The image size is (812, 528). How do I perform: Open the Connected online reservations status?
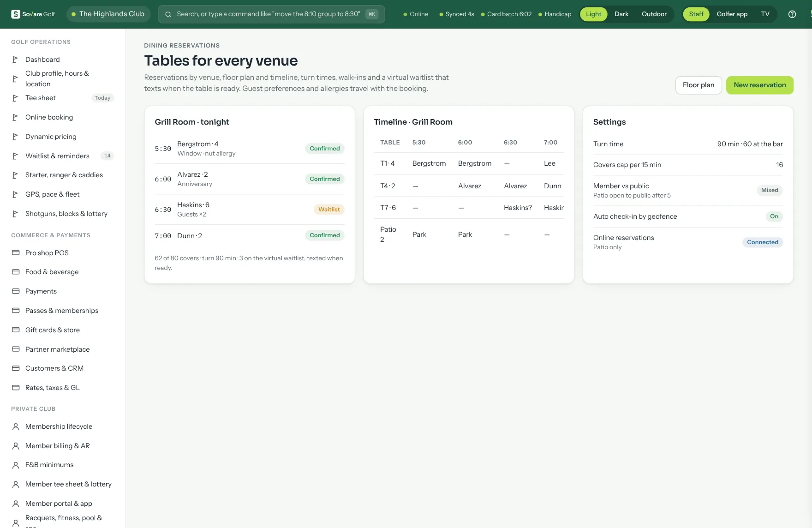[x=763, y=242]
